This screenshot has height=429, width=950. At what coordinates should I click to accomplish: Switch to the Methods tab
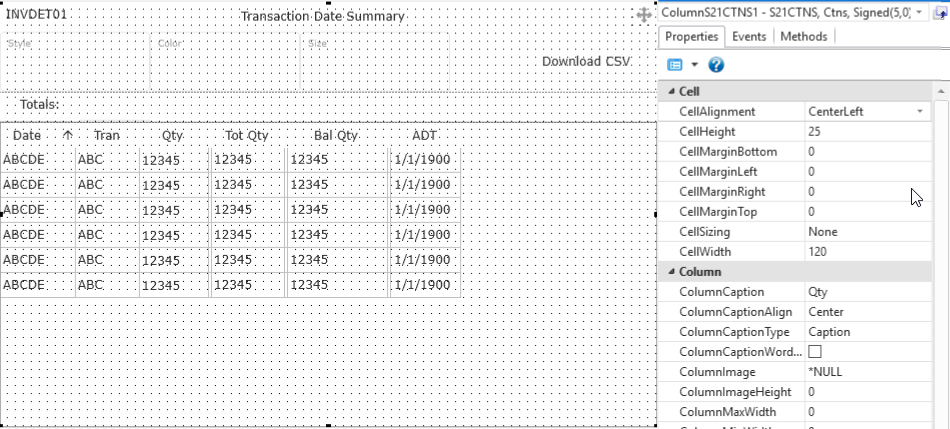[x=803, y=36]
